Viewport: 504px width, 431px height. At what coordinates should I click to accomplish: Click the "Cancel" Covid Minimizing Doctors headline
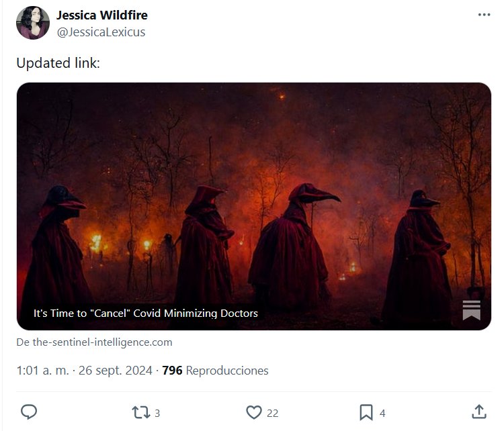coord(146,313)
